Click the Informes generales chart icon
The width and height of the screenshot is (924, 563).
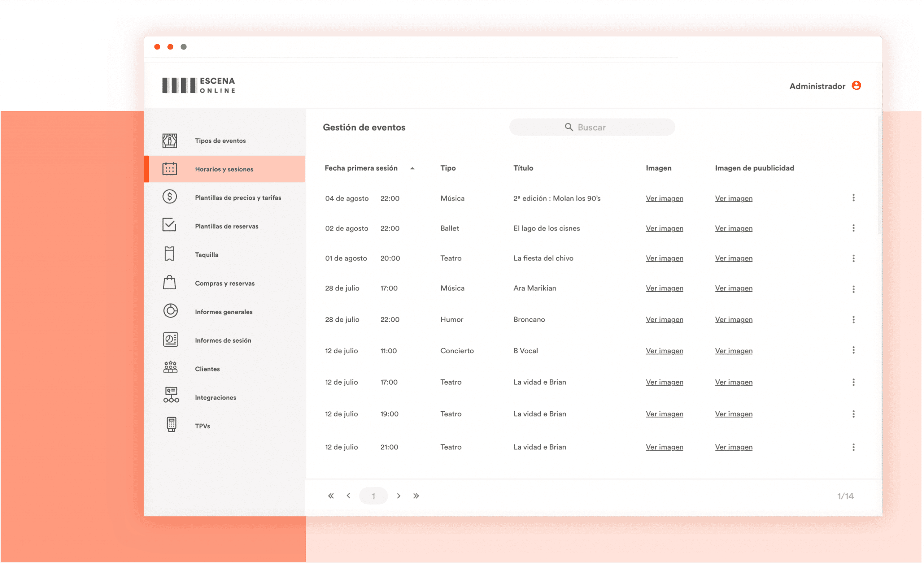click(171, 311)
